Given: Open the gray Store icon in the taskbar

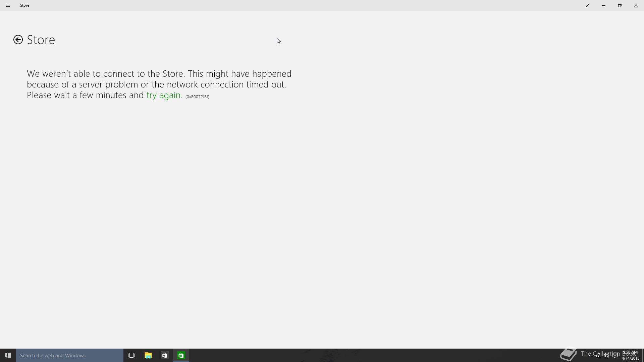Looking at the screenshot, I should (x=164, y=355).
